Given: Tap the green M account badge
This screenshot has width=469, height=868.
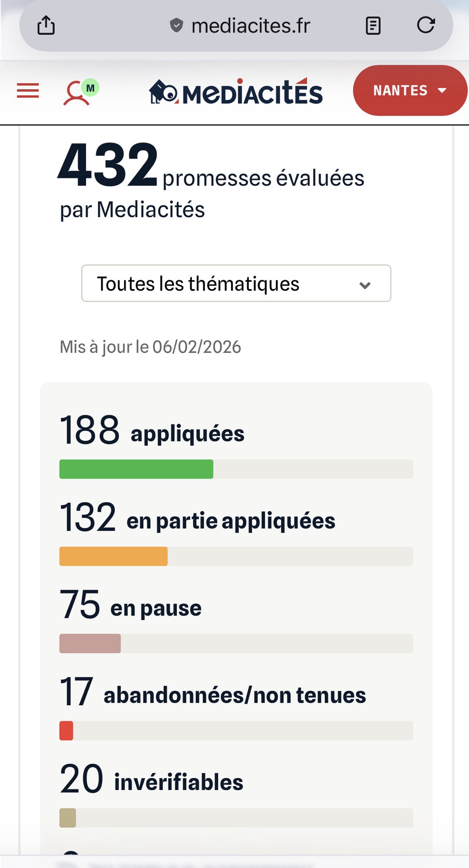Looking at the screenshot, I should click(x=90, y=88).
